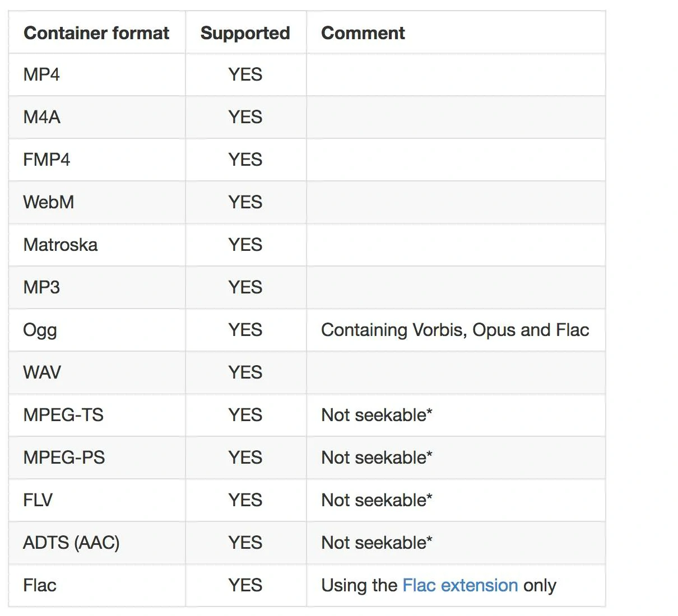Select the M4A row label

click(x=42, y=117)
